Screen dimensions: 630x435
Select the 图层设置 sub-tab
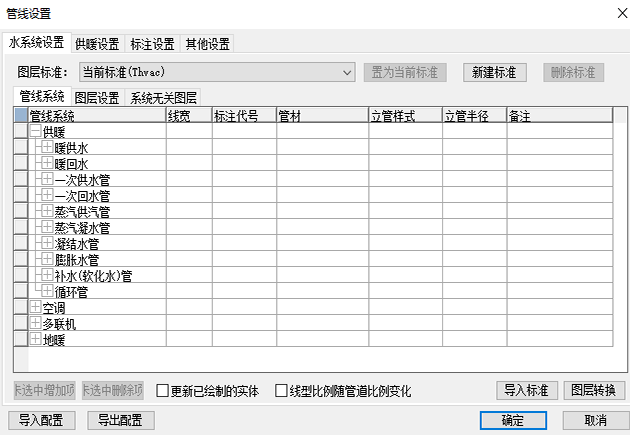coord(97,97)
